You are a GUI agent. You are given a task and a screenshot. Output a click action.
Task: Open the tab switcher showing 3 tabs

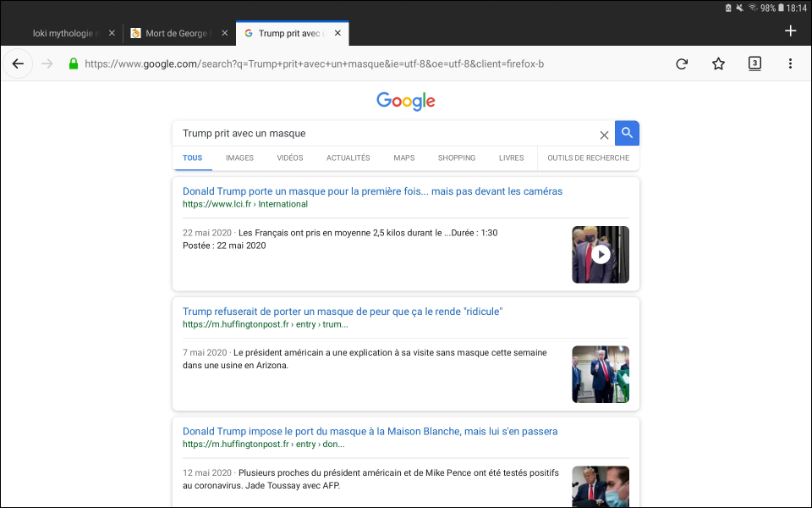point(754,63)
